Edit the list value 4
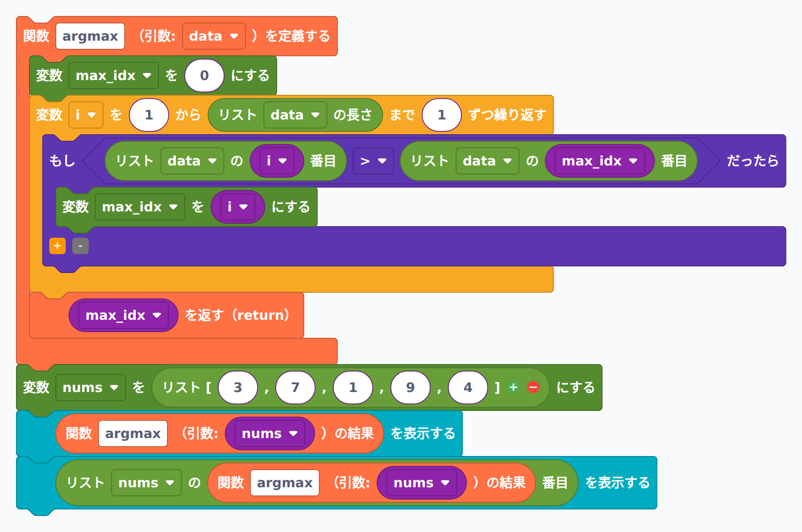 (x=468, y=388)
